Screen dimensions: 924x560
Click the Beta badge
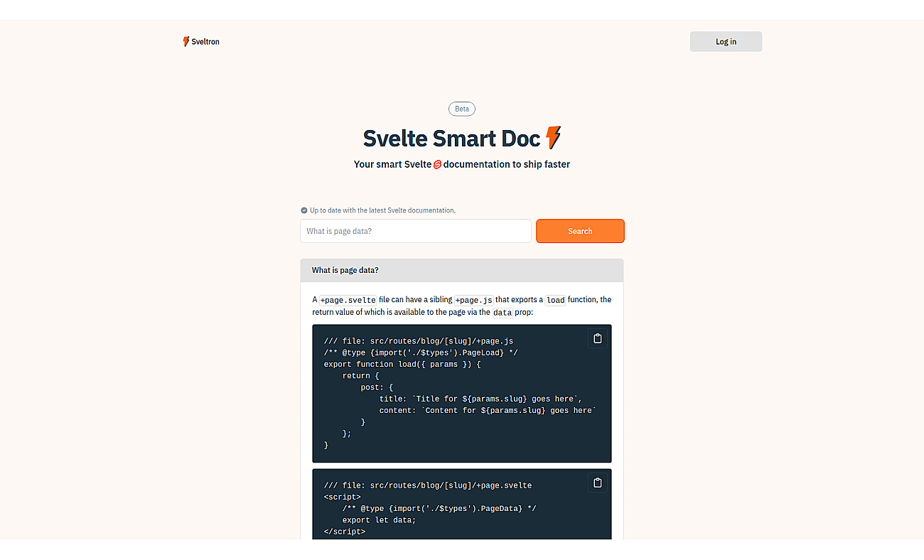click(x=462, y=109)
